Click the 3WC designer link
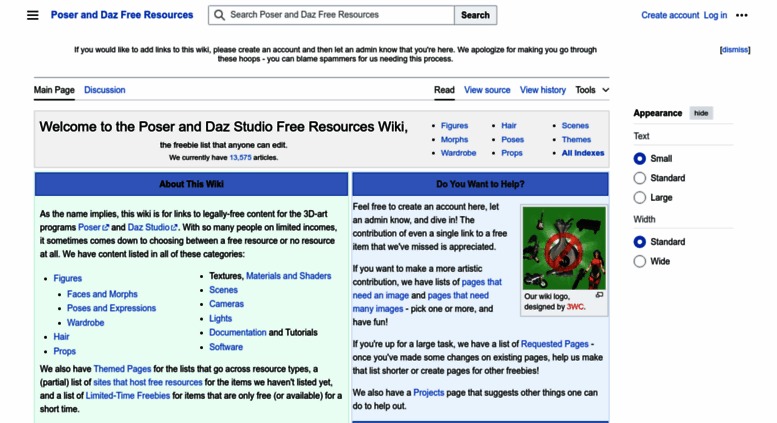Image resolution: width=777 pixels, height=423 pixels. (575, 307)
